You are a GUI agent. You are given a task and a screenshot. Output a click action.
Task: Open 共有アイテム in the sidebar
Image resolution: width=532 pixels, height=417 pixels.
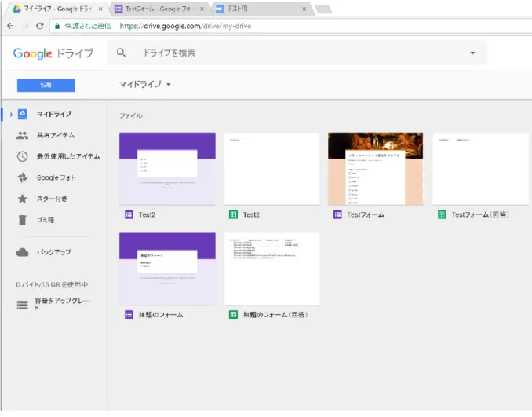[56, 135]
